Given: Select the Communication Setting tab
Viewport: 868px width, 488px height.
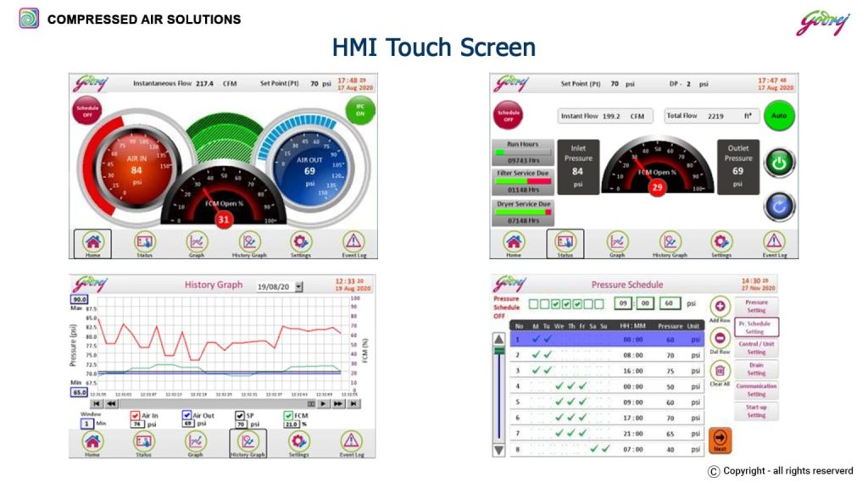Looking at the screenshot, I should pyautogui.click(x=755, y=390).
